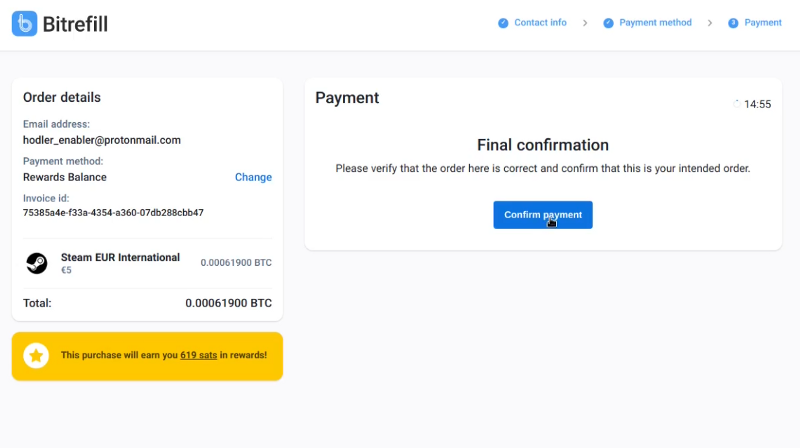Open the 619 sats rewards link

[x=198, y=355]
